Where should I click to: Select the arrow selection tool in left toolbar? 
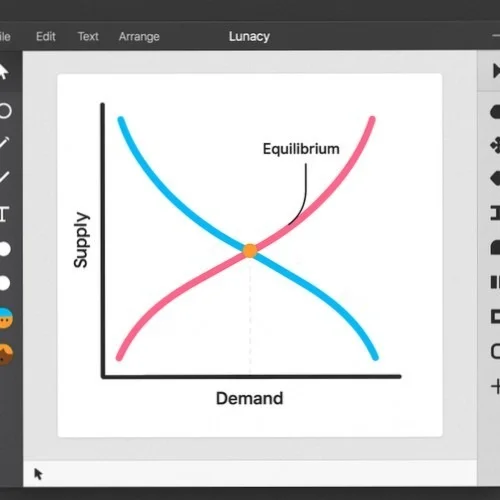pos(3,72)
